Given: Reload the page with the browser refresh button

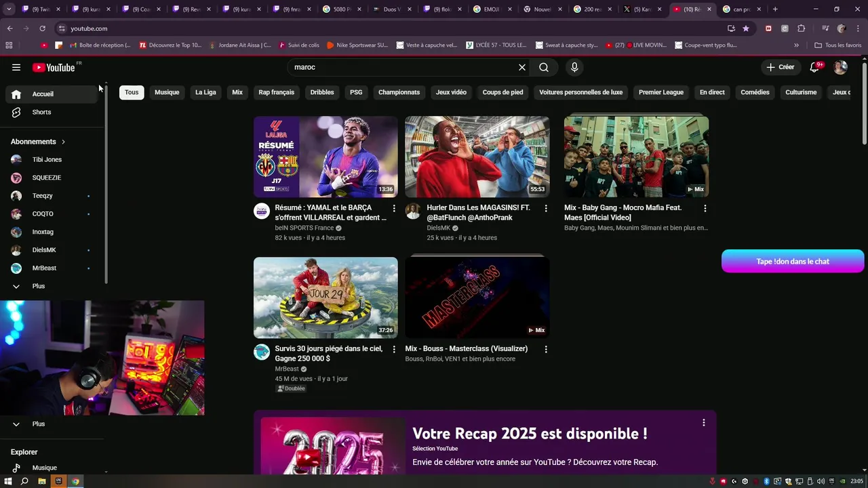Looking at the screenshot, I should 42,28.
